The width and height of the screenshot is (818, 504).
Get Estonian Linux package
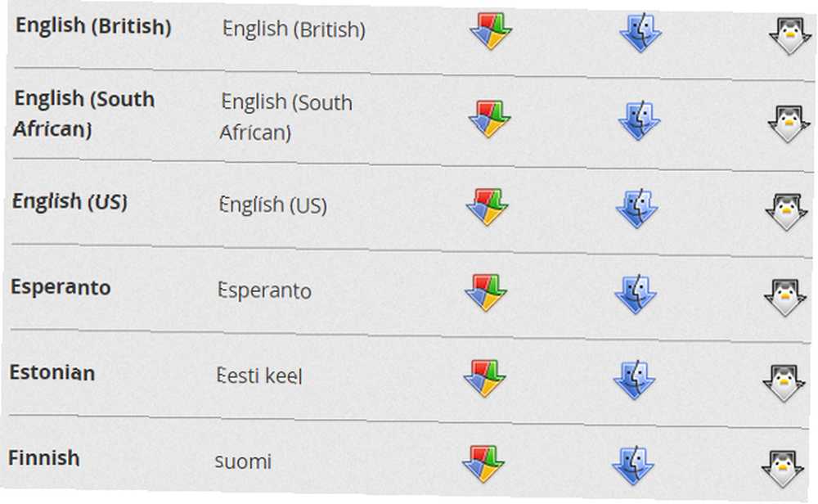point(784,383)
